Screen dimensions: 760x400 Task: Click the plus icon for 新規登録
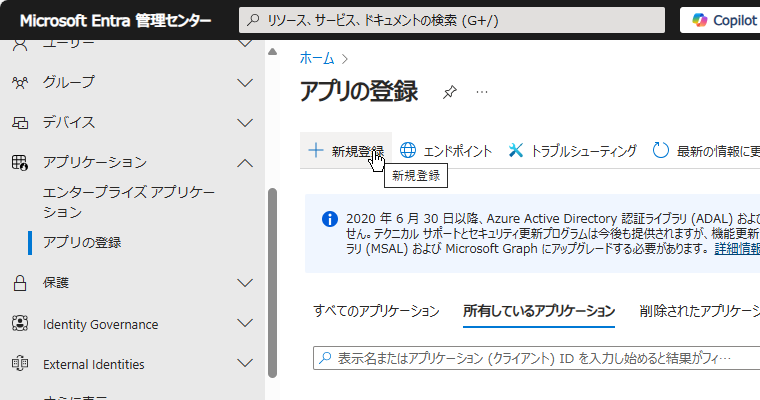[316, 150]
